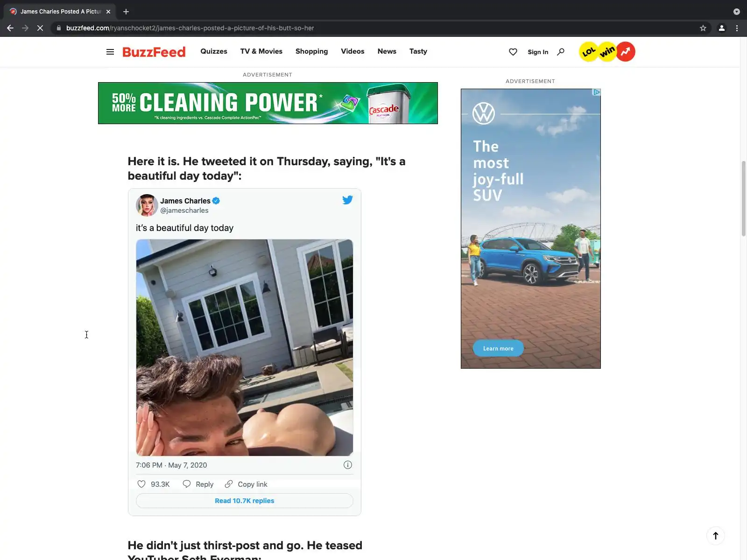The height and width of the screenshot is (560, 747).
Task: Click the tweet info circle icon
Action: 348,465
